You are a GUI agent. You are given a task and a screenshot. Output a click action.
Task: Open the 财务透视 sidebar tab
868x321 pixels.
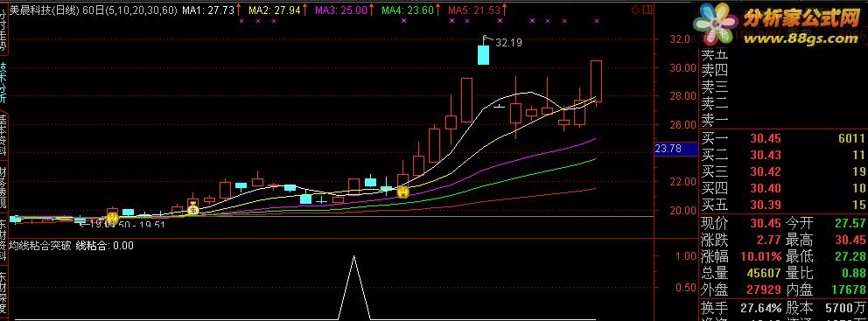(3, 188)
